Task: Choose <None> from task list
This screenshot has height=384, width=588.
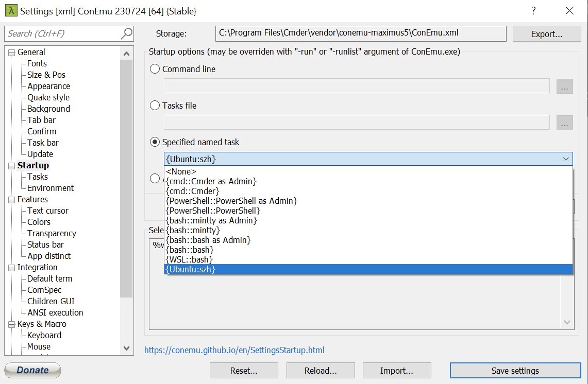Action: coord(368,171)
